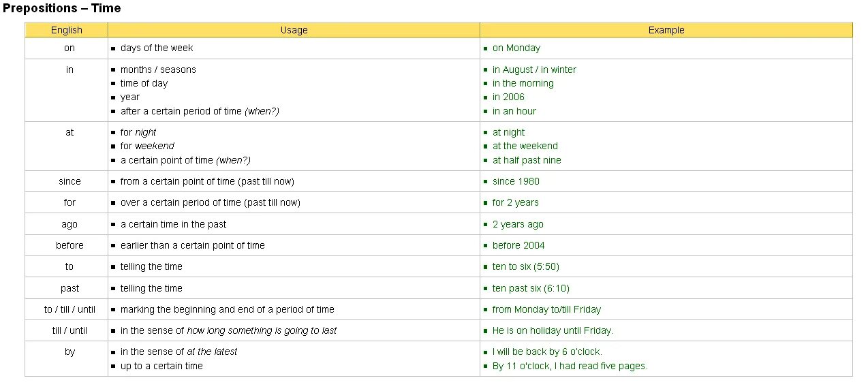The width and height of the screenshot is (868, 391).
Task: Click the 'in August / in winter' example
Action: click(x=533, y=69)
